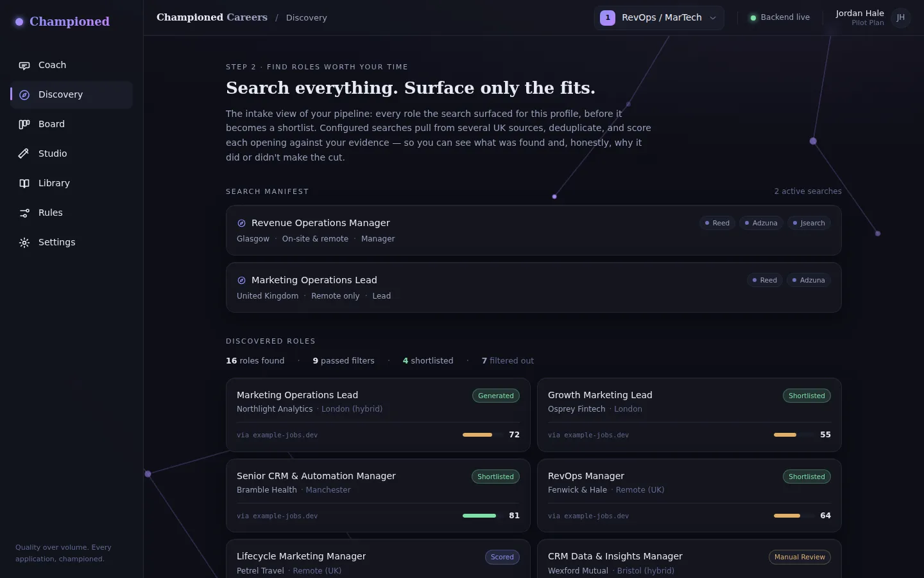Click the score bar showing 64

pos(793,516)
